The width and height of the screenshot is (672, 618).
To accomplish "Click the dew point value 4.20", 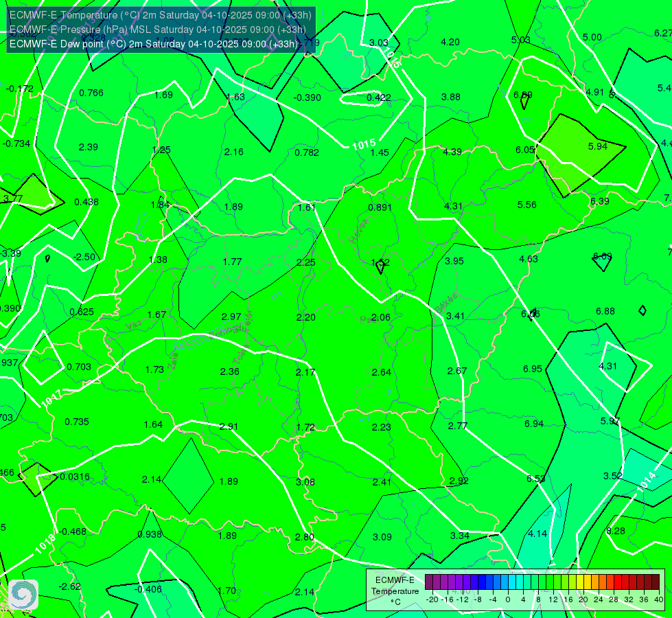I will (x=450, y=42).
